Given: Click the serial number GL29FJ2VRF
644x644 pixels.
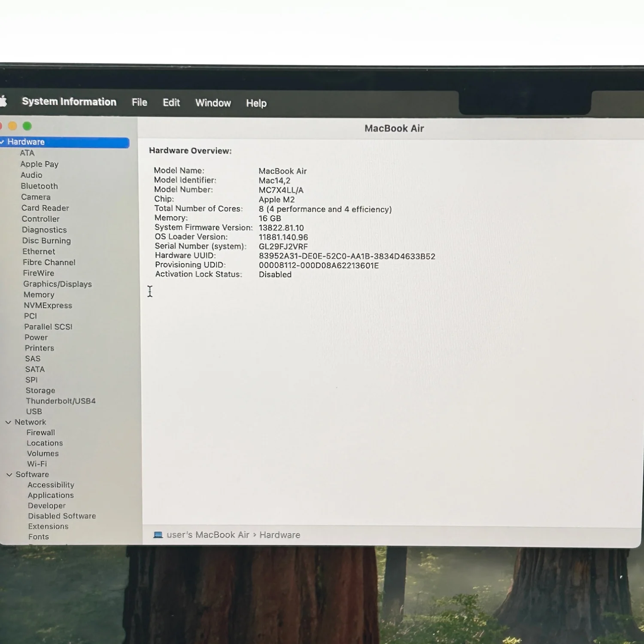Looking at the screenshot, I should pos(283,246).
